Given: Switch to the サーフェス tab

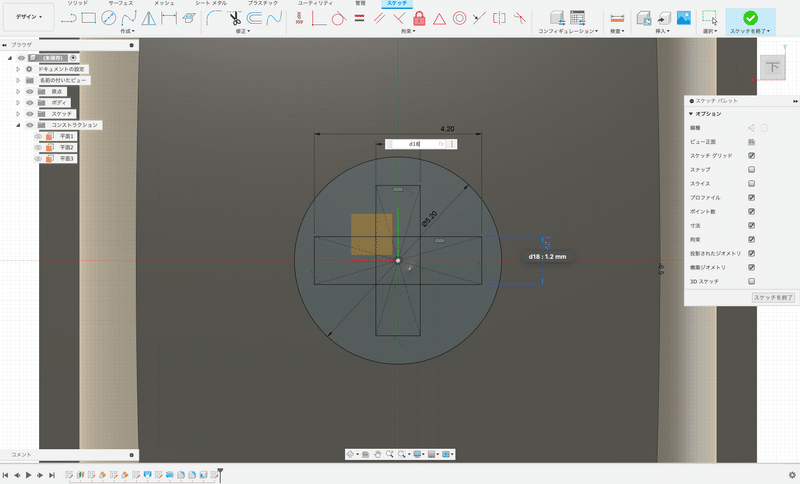Looking at the screenshot, I should coord(120,3).
